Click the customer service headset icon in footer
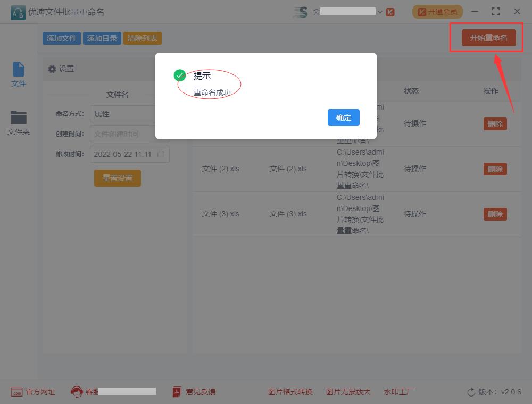 (x=76, y=392)
